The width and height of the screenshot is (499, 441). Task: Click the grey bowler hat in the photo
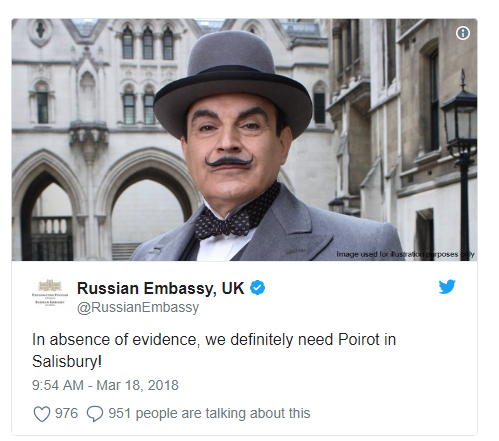(232, 81)
